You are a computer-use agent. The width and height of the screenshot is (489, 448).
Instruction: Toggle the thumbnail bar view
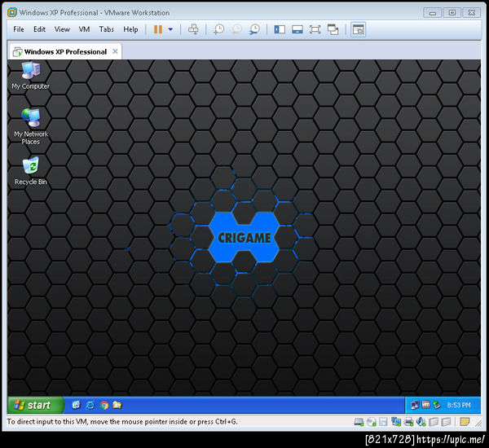point(297,29)
